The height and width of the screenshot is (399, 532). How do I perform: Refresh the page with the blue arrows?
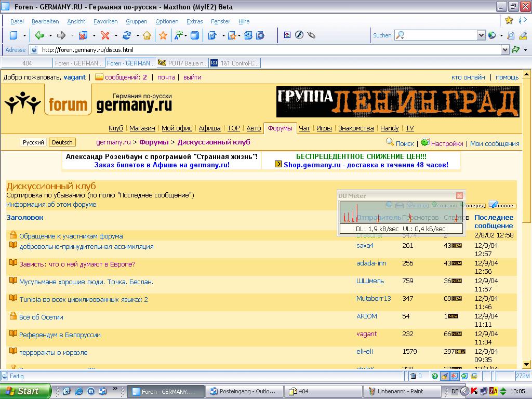[127, 35]
